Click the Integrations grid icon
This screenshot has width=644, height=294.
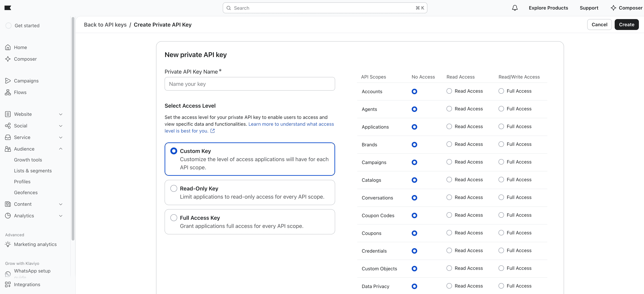(8, 284)
